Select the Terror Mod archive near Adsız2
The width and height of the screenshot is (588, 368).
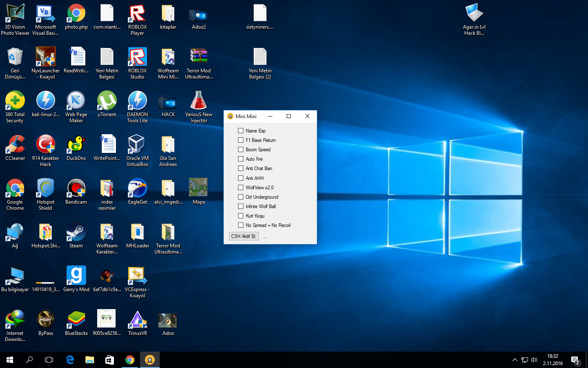[199, 63]
